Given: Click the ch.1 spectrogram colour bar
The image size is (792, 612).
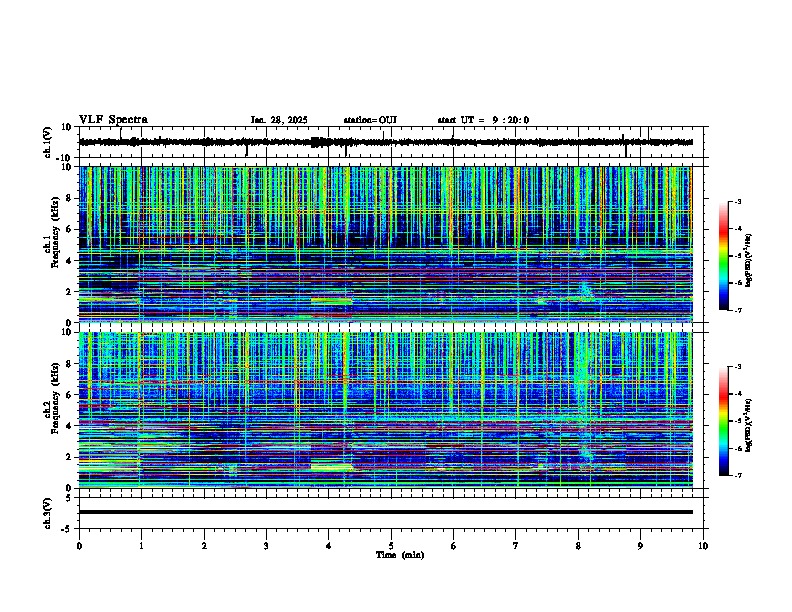Looking at the screenshot, I should [724, 256].
